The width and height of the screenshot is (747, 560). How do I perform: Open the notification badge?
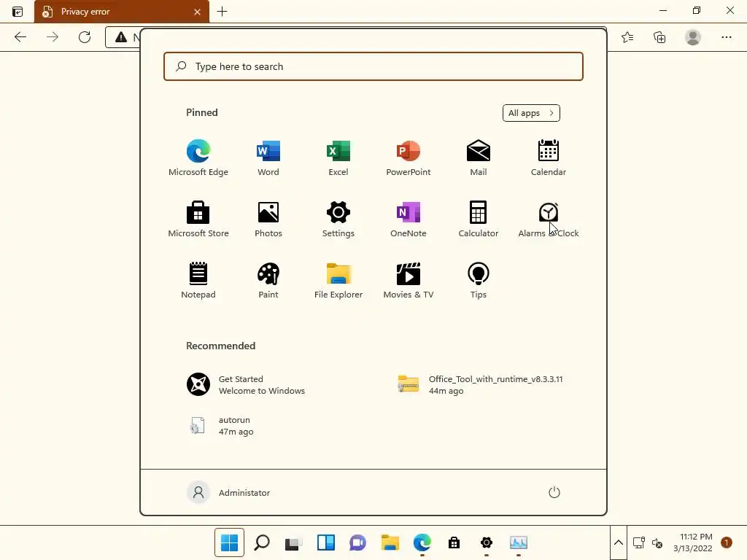coord(727,542)
